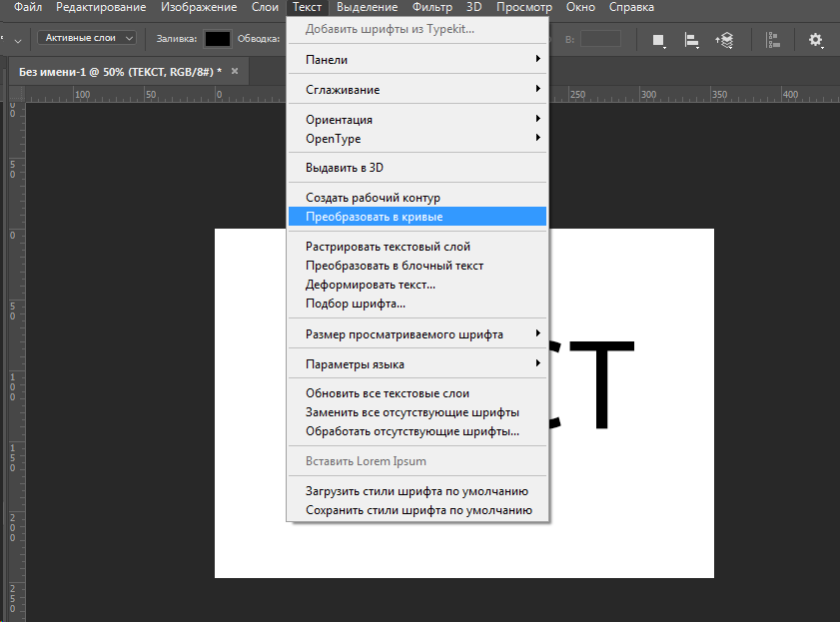Open Подбор шрифта dialog
This screenshot has width=840, height=622.
(418, 304)
